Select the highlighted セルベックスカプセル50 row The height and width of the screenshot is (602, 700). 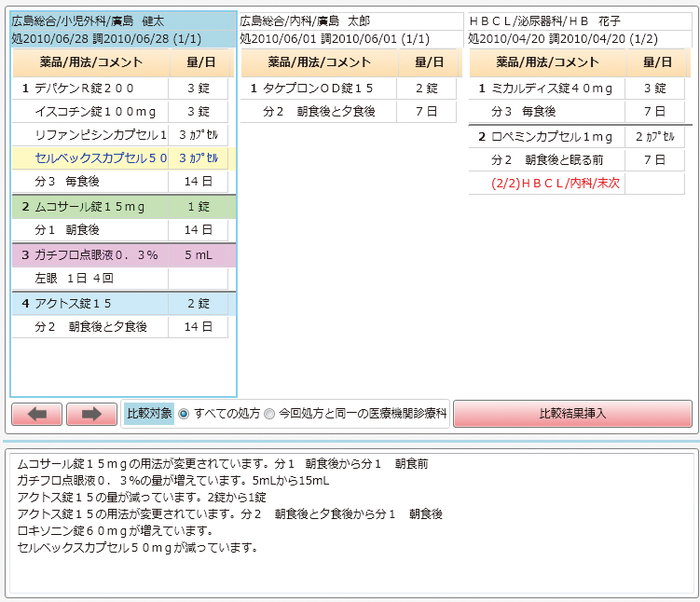[123, 158]
